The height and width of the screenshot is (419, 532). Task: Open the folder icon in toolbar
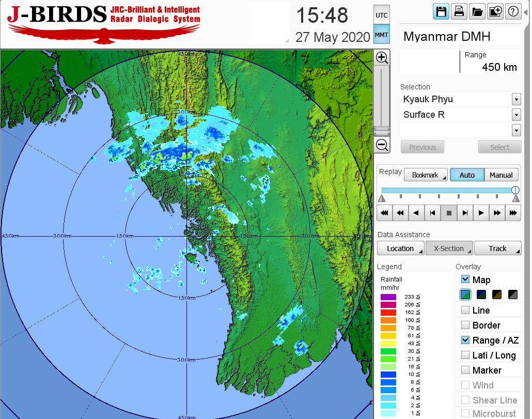[x=477, y=12]
